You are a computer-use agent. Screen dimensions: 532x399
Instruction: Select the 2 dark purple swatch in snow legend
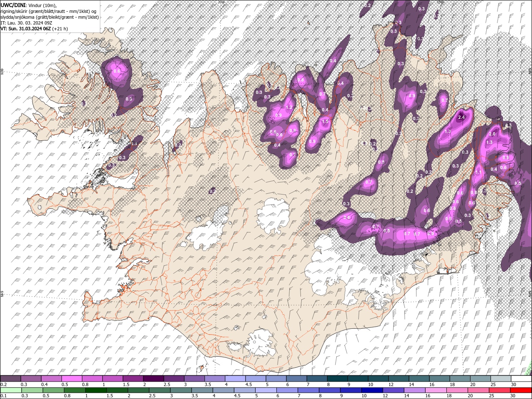(153, 379)
